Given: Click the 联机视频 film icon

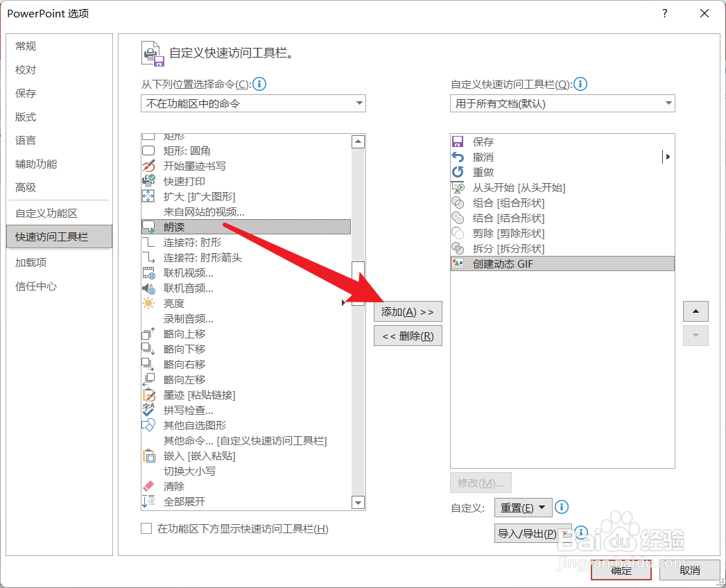Looking at the screenshot, I should 148,273.
